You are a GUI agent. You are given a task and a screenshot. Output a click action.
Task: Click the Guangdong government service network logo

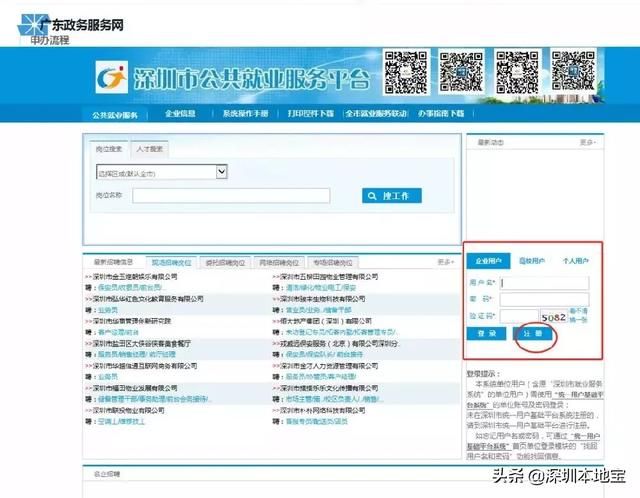tap(70, 25)
